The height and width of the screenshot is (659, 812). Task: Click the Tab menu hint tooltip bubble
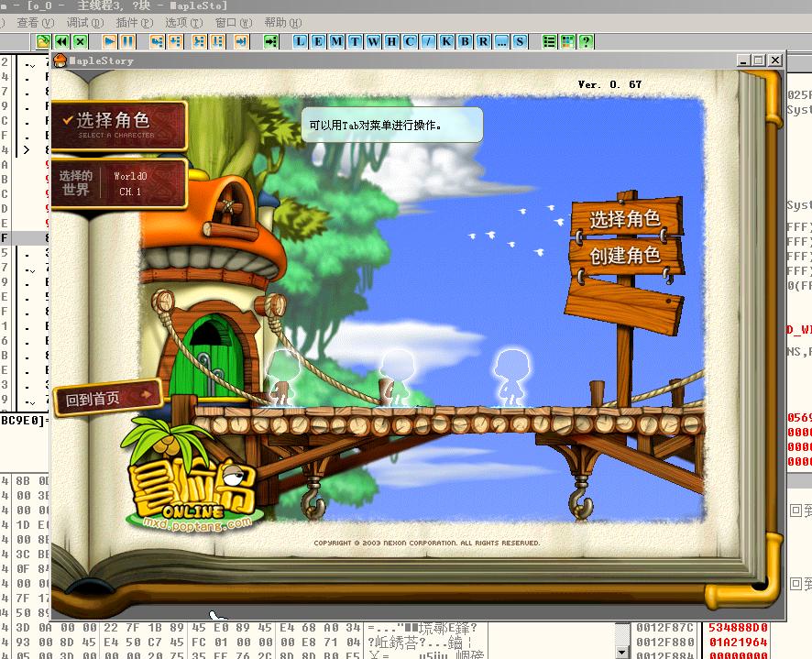(392, 125)
